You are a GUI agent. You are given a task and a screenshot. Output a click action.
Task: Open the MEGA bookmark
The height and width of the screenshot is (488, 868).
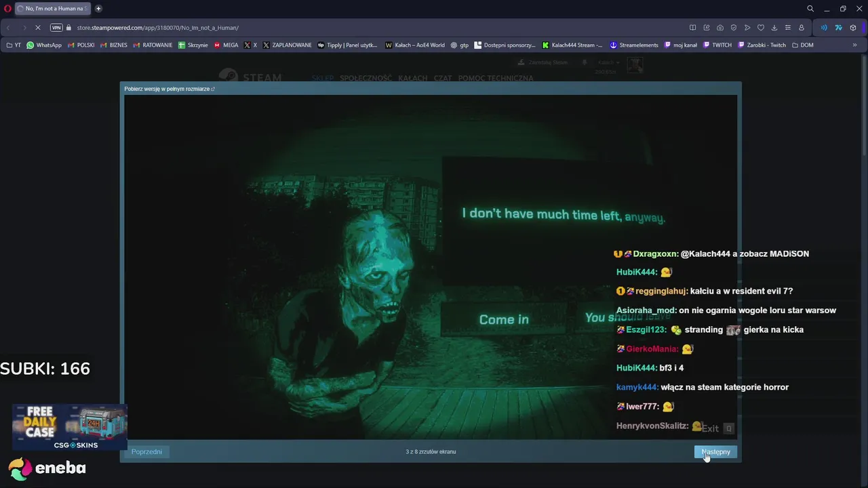[226, 45]
